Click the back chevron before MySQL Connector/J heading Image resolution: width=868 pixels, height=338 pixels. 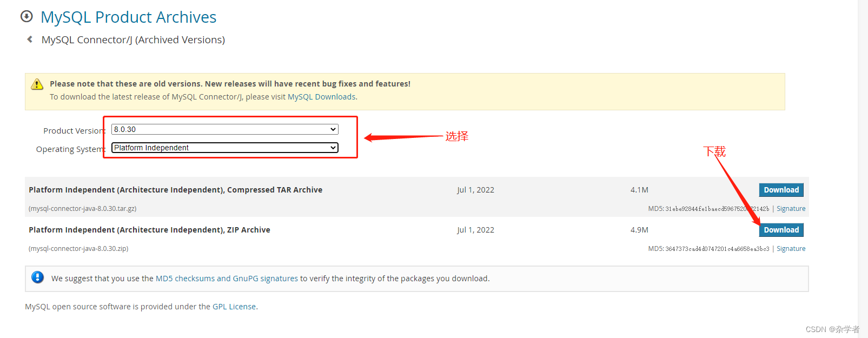click(30, 39)
